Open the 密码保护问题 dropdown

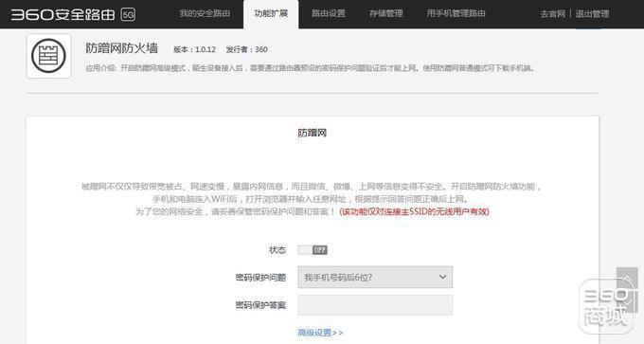tap(375, 278)
